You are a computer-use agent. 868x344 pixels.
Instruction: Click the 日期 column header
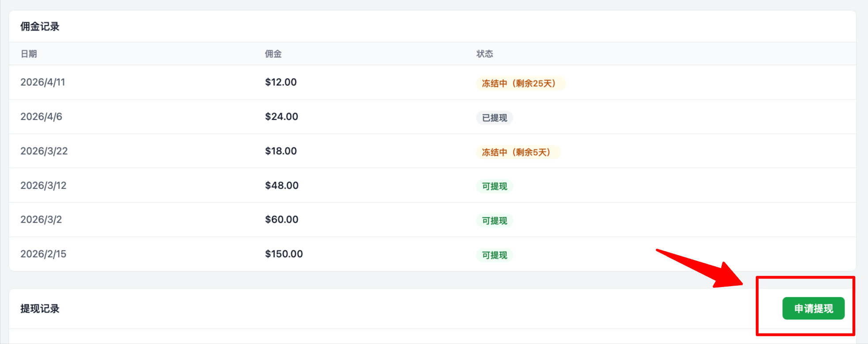coord(29,54)
